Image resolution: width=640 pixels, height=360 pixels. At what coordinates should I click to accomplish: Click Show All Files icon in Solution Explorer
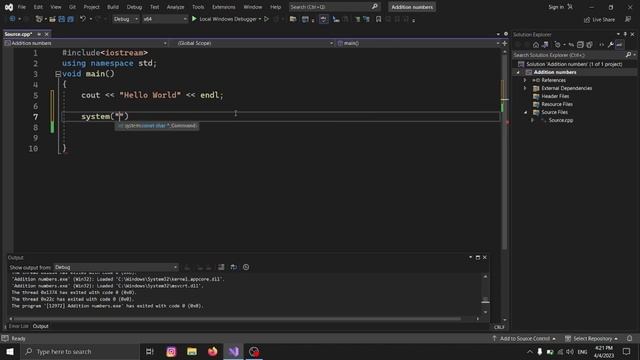tap(589, 45)
